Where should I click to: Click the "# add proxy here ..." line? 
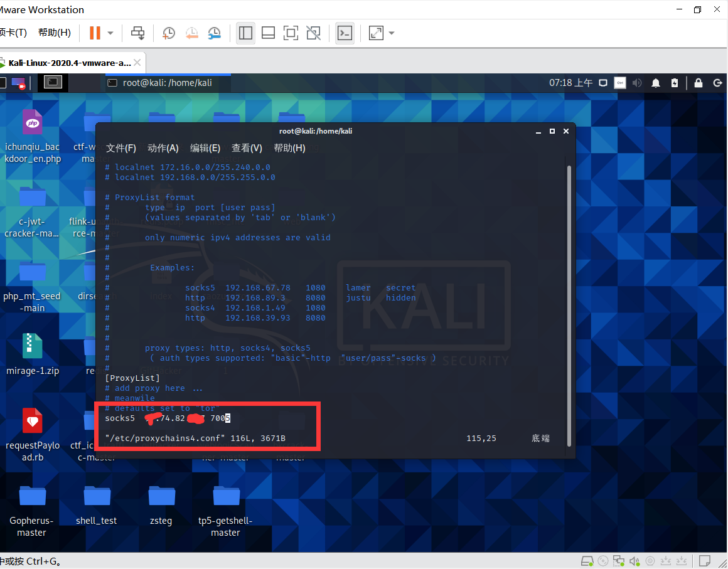154,388
